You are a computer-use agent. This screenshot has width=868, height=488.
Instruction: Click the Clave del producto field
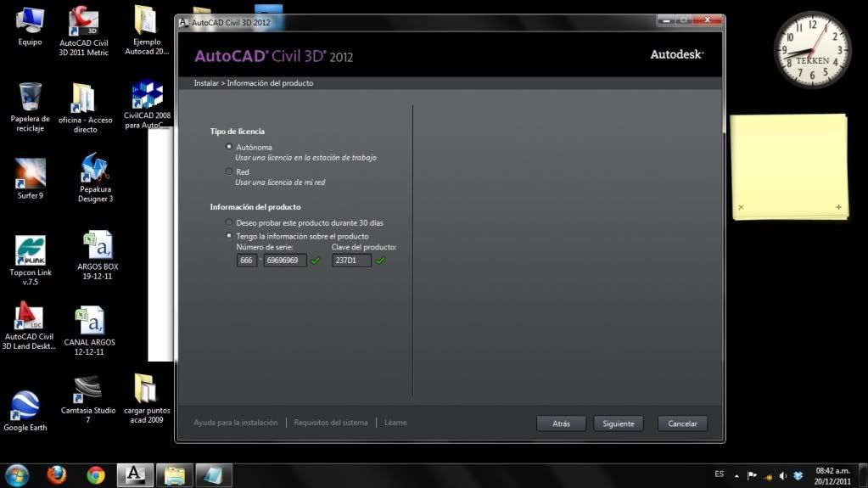(x=351, y=261)
